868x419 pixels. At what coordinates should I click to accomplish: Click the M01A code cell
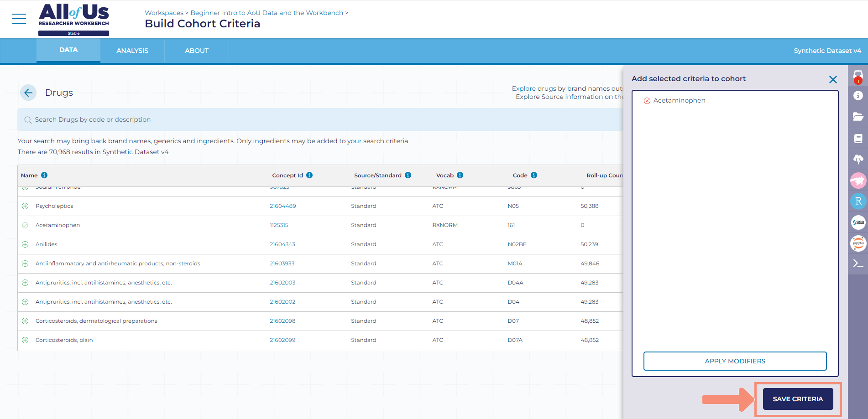[515, 264]
